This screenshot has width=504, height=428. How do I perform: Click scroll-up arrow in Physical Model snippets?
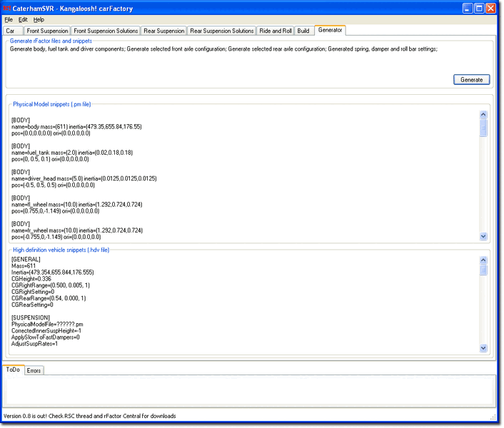coord(483,114)
